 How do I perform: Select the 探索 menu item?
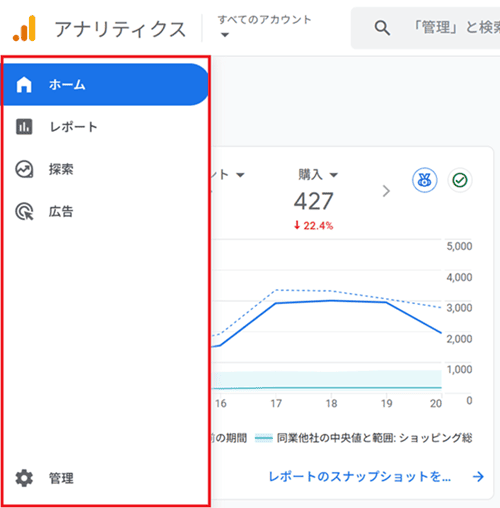tap(105, 169)
